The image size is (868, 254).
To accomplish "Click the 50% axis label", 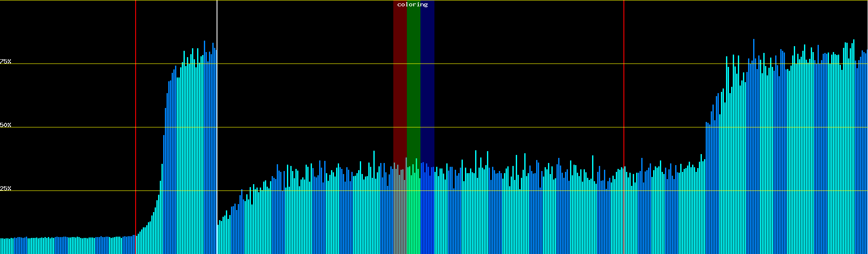I will click(x=6, y=125).
